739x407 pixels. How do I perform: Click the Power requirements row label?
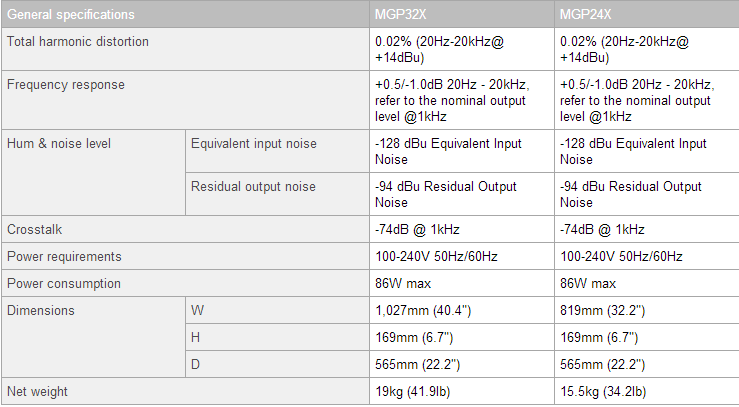click(x=64, y=256)
